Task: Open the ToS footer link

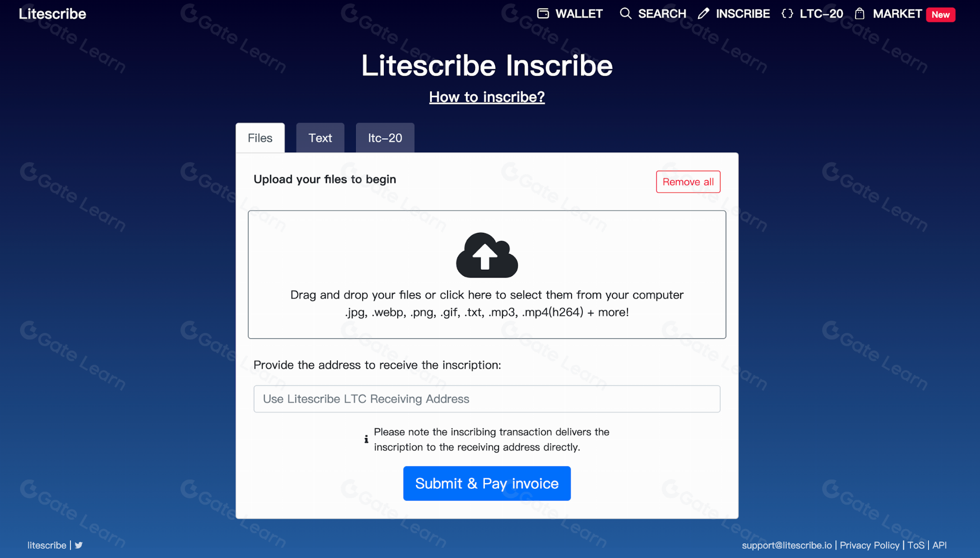Action: [x=915, y=545]
